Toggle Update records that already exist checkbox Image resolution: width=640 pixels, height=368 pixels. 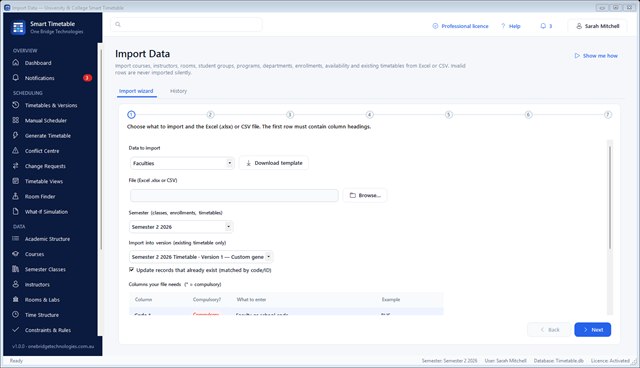[131, 270]
